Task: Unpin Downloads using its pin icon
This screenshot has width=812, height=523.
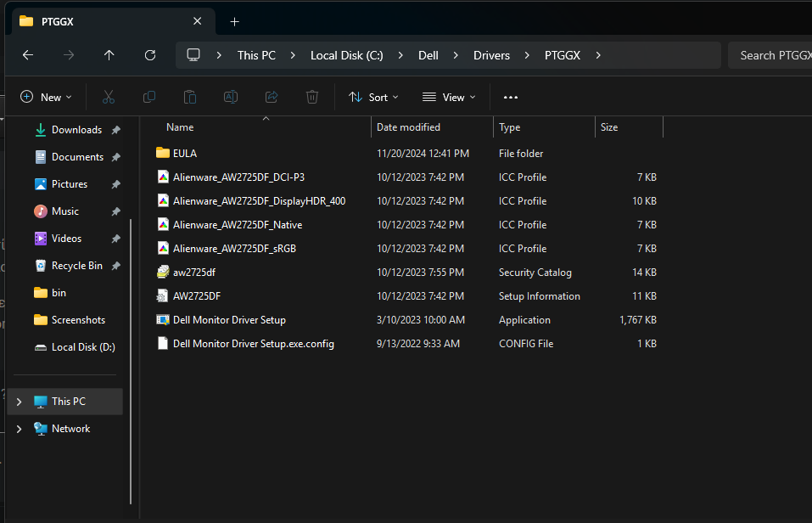Action: 116,130
